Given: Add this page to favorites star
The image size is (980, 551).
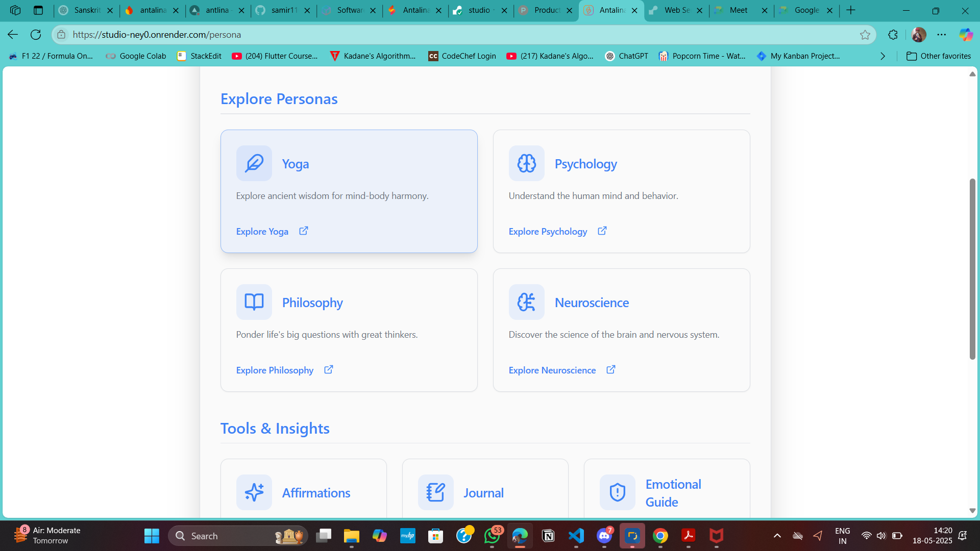Looking at the screenshot, I should coord(865,35).
